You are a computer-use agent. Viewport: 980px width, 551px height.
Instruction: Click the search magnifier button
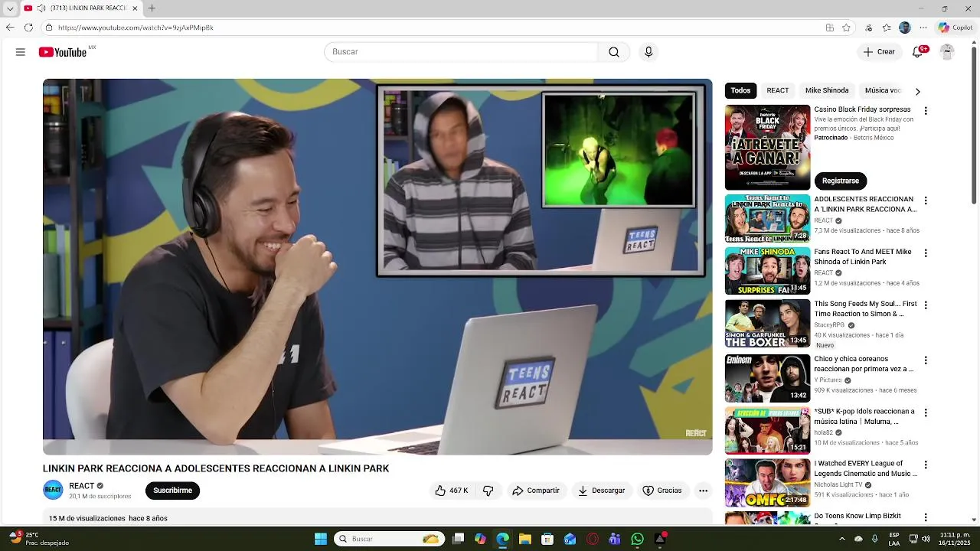click(x=614, y=52)
